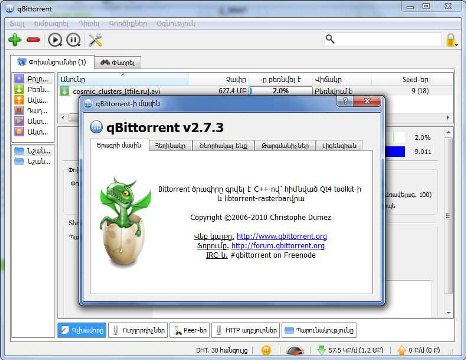Switch to the fifth tab, license, in the about dialog

[x=339, y=146]
